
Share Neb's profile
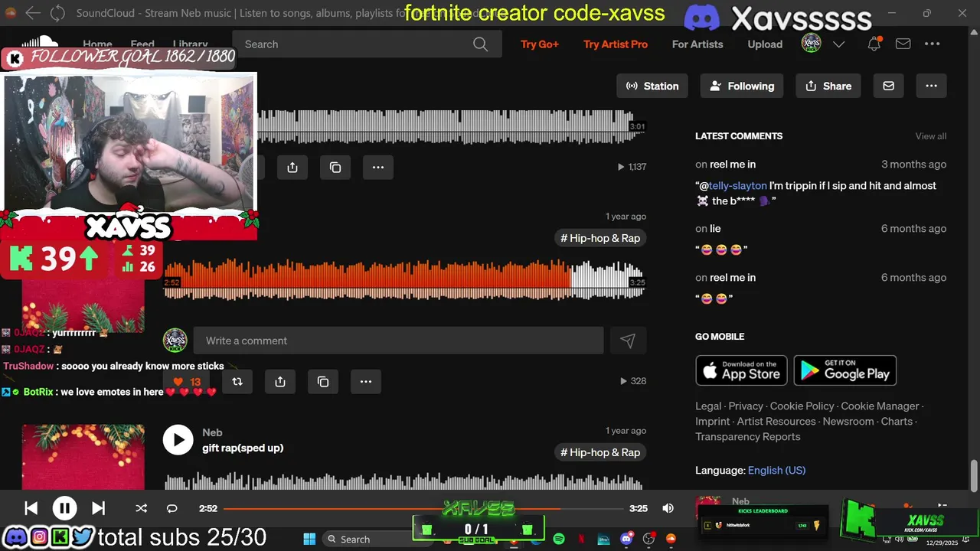point(828,86)
